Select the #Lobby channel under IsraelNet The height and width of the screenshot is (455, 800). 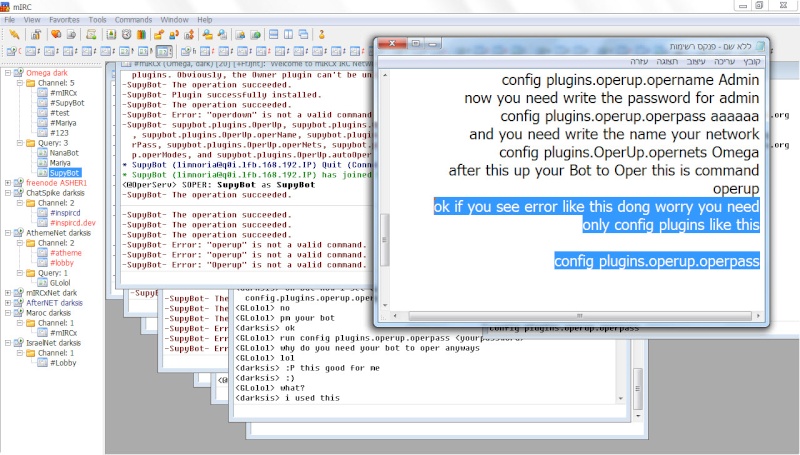[x=63, y=363]
